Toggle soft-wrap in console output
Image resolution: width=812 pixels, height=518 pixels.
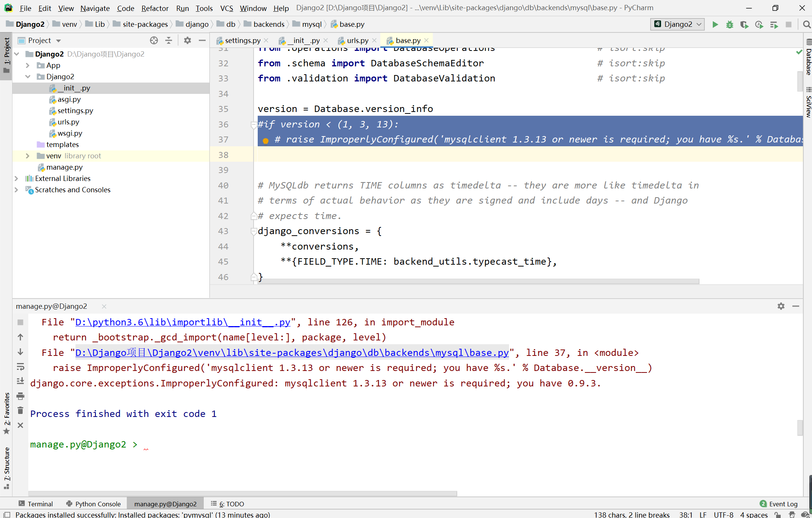tap(20, 366)
